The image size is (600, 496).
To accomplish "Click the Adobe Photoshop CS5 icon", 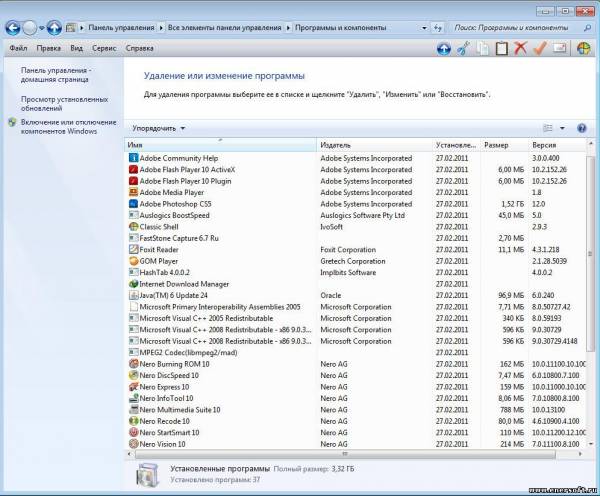I will coord(133,204).
